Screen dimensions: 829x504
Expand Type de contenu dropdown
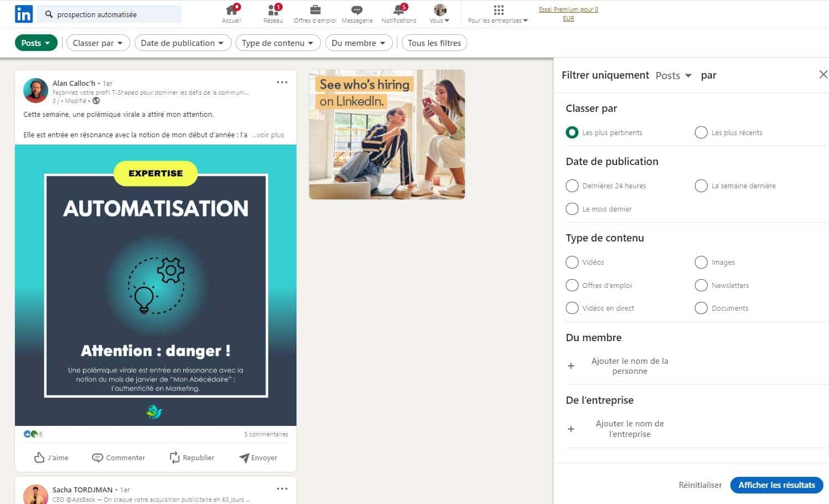278,43
